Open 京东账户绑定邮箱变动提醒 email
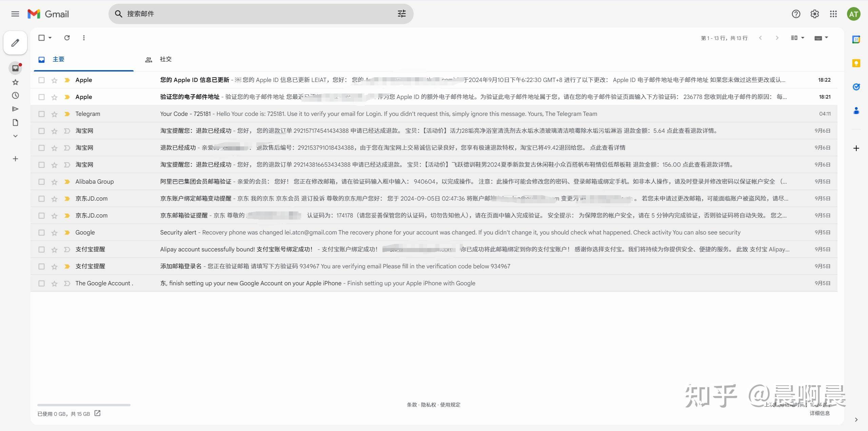 tap(434, 199)
